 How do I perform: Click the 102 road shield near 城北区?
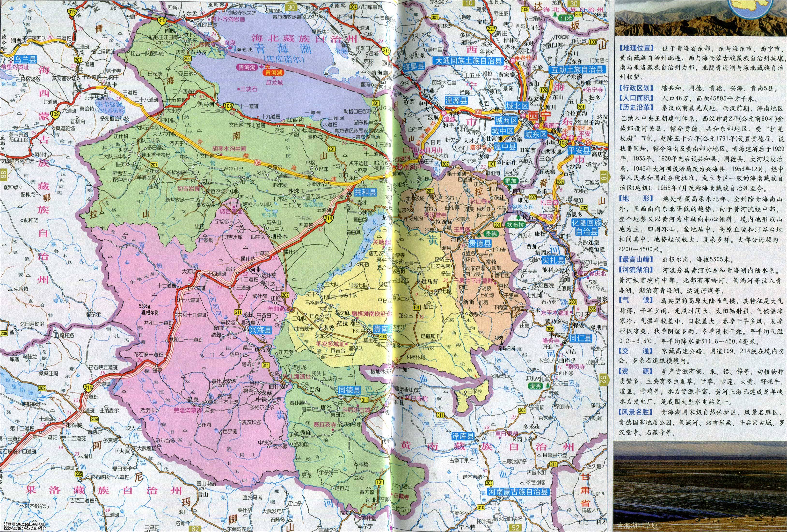pyautogui.click(x=544, y=90)
